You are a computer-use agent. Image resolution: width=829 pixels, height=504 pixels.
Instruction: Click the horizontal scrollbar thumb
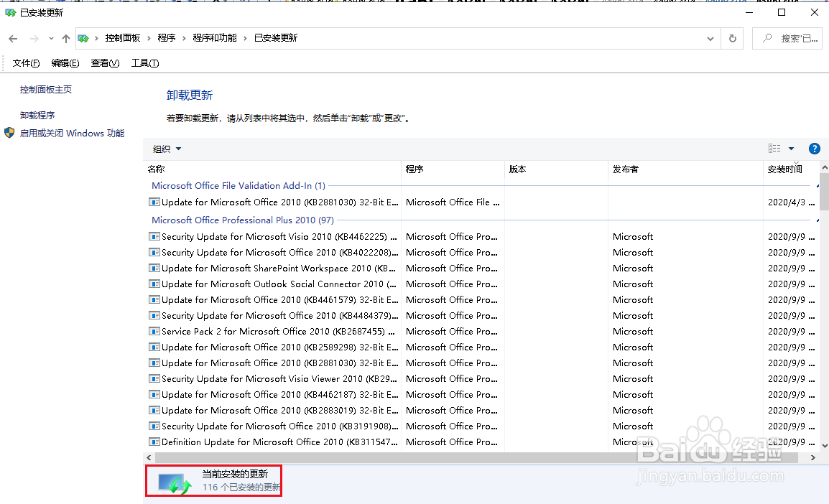[476, 457]
